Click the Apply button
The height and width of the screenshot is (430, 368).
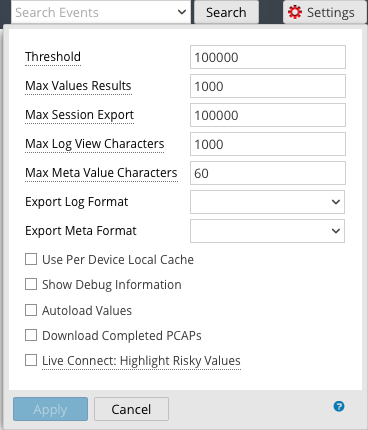click(x=51, y=409)
